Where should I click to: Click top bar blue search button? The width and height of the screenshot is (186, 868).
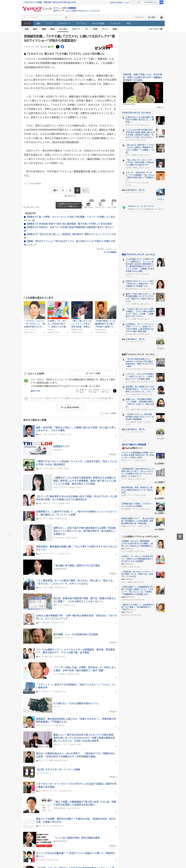[161, 2]
